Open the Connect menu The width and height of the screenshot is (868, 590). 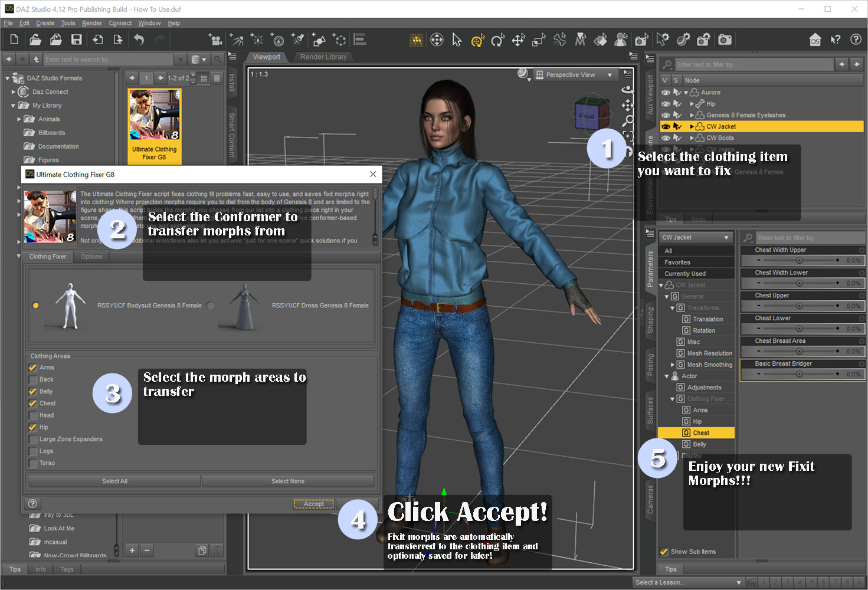(x=120, y=23)
